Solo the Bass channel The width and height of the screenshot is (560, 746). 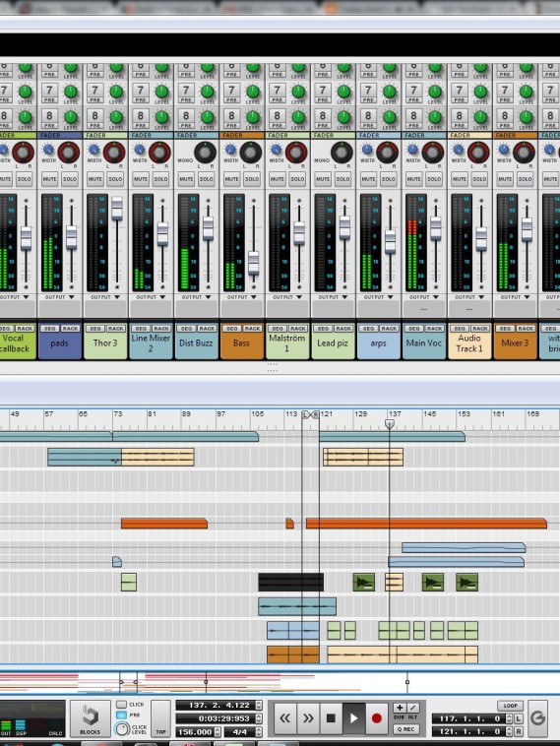[252, 179]
